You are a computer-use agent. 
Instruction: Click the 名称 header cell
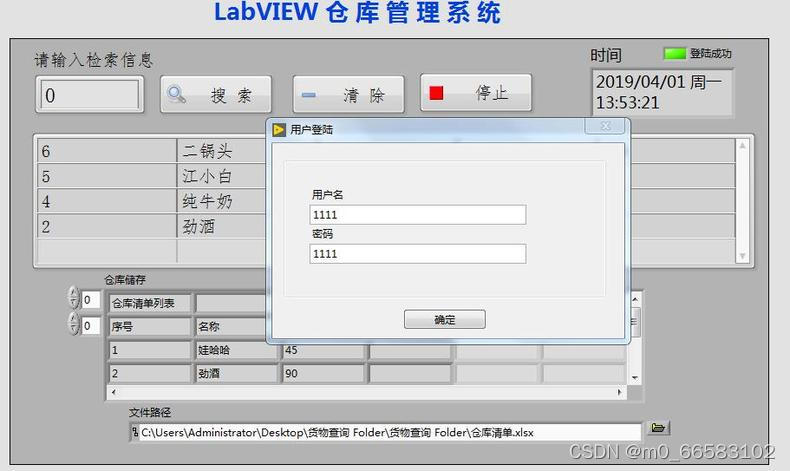[231, 326]
